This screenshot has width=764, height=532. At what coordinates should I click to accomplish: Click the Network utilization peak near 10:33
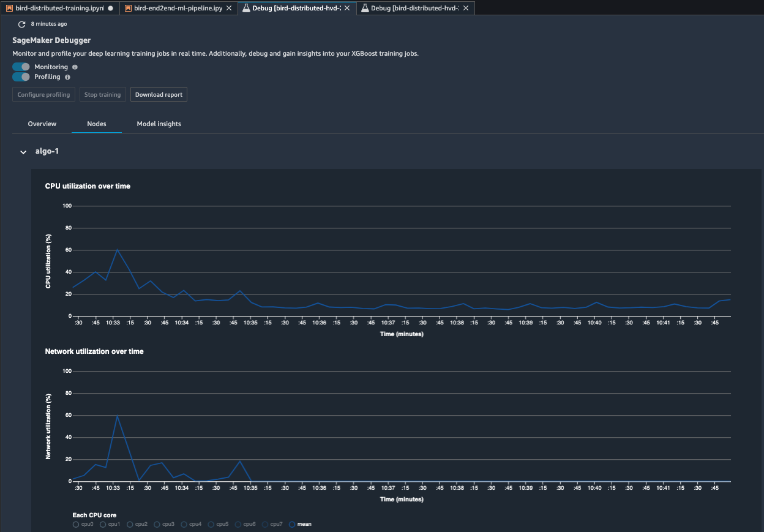117,416
